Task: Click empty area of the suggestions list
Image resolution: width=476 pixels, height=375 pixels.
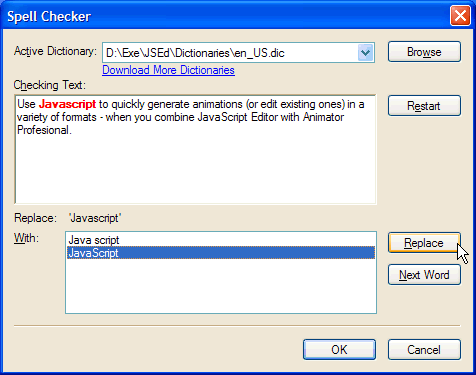Action: click(221, 287)
